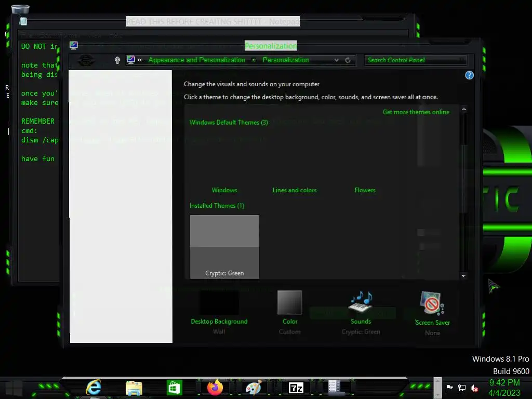Open the network icon in system tray

point(462,388)
